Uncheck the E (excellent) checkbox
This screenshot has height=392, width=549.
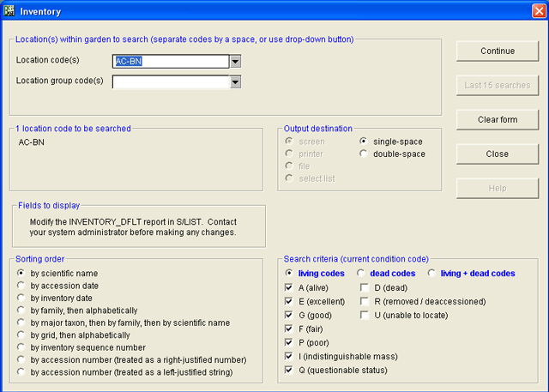[289, 301]
